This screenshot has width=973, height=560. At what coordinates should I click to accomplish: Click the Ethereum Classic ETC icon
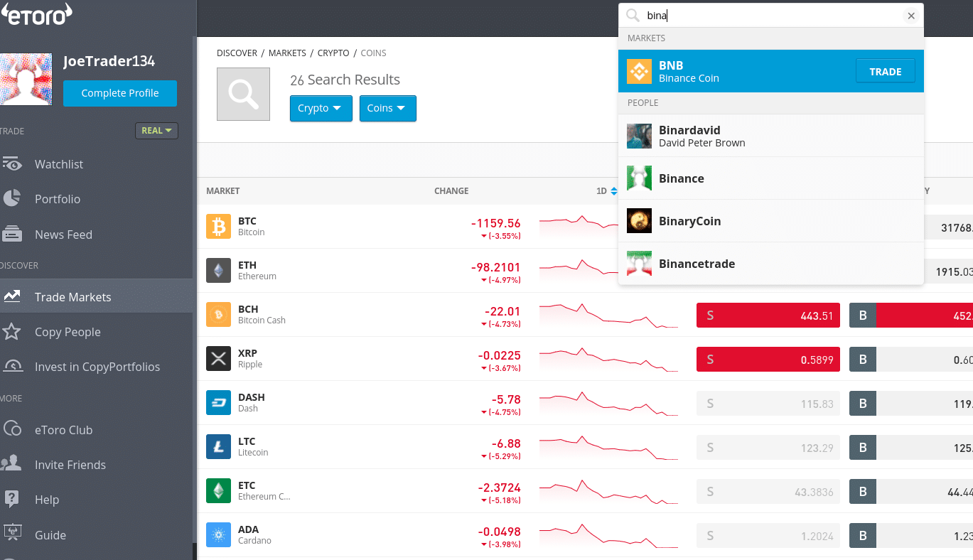coord(218,491)
